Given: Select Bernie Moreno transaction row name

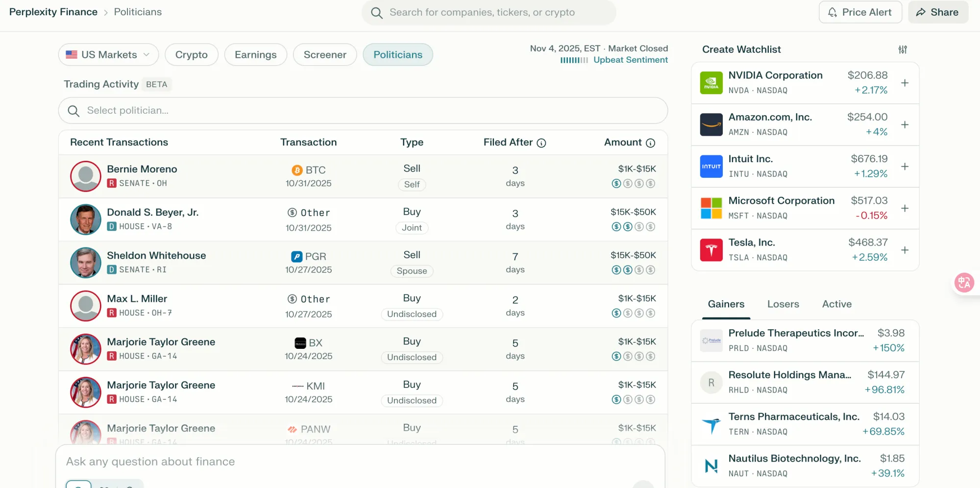Looking at the screenshot, I should [142, 169].
